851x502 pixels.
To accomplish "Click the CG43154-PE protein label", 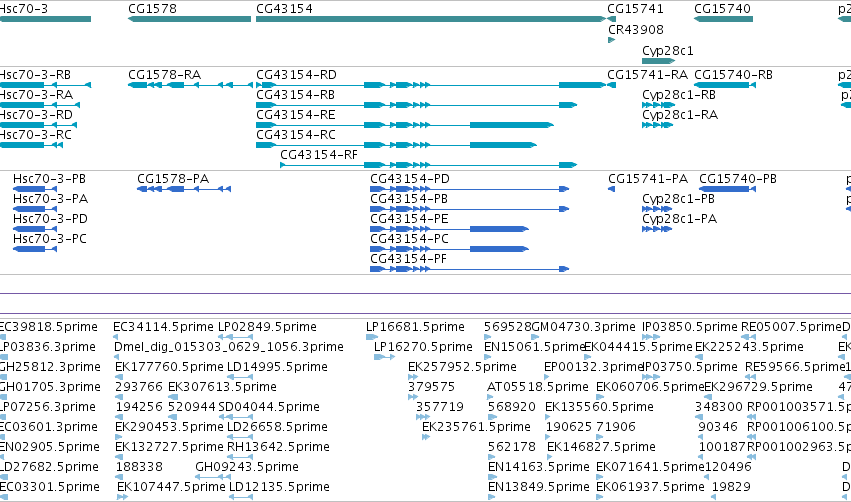I will (409, 219).
